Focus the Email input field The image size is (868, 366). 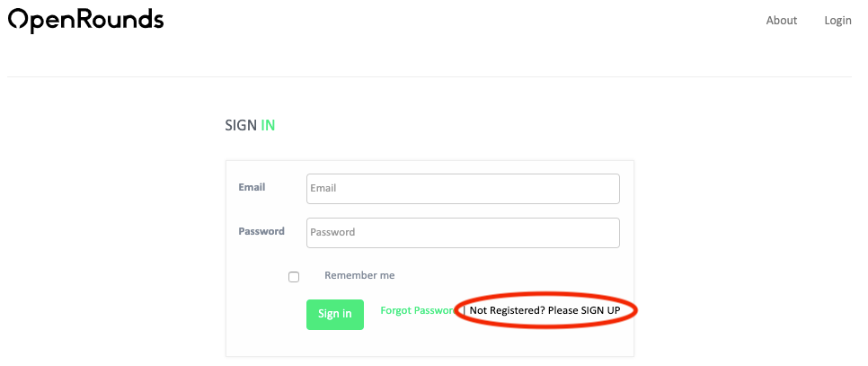(463, 188)
